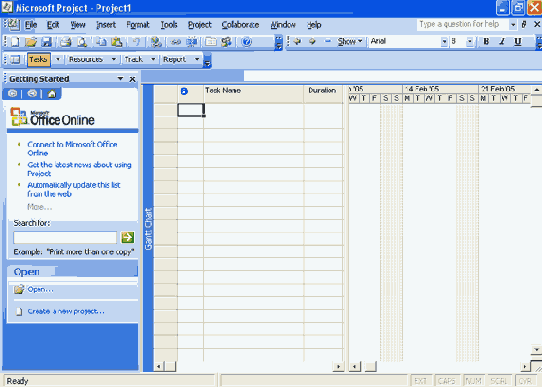The height and width of the screenshot is (387, 542).
Task: Click the timeline horizontal scroll left arrow
Action: pos(355,366)
